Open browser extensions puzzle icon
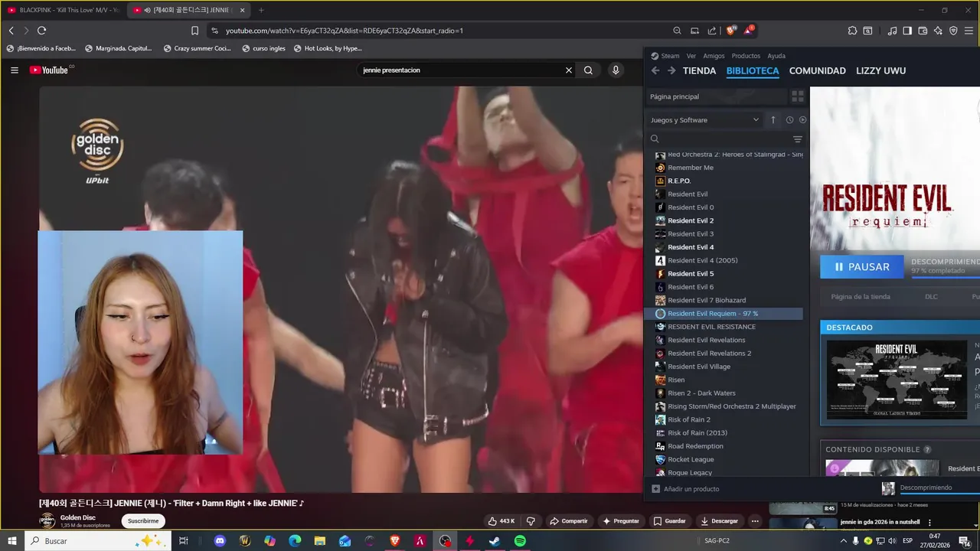This screenshot has width=980, height=551. (x=852, y=31)
